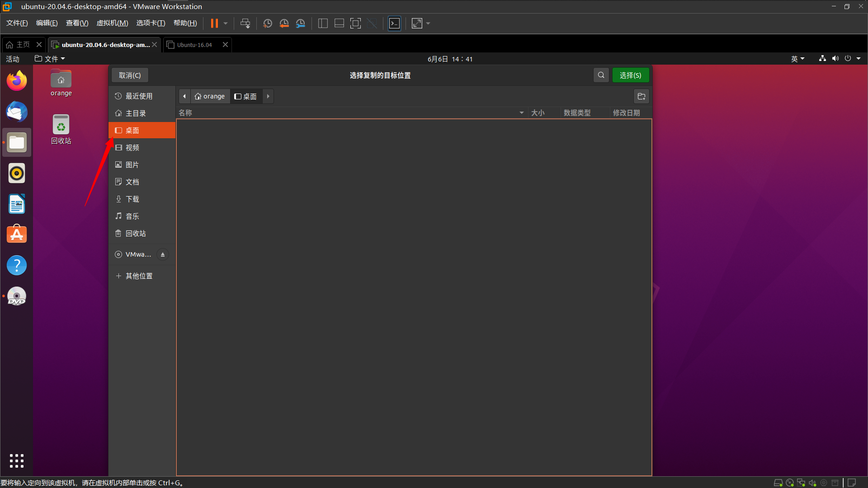This screenshot has height=488, width=868.
Task: Open the full-screen options dropdown
Action: tap(427, 23)
